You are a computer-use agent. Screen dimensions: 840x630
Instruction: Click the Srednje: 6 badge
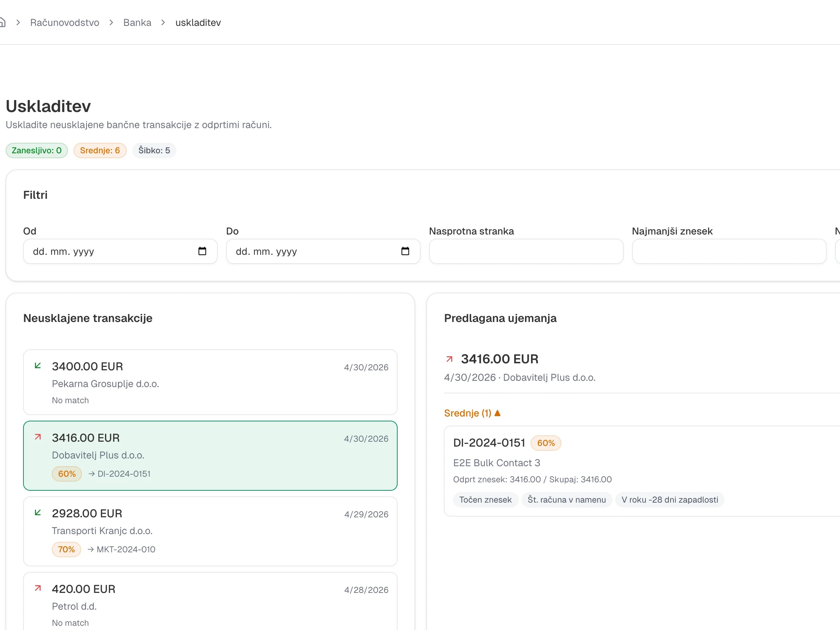click(x=100, y=150)
